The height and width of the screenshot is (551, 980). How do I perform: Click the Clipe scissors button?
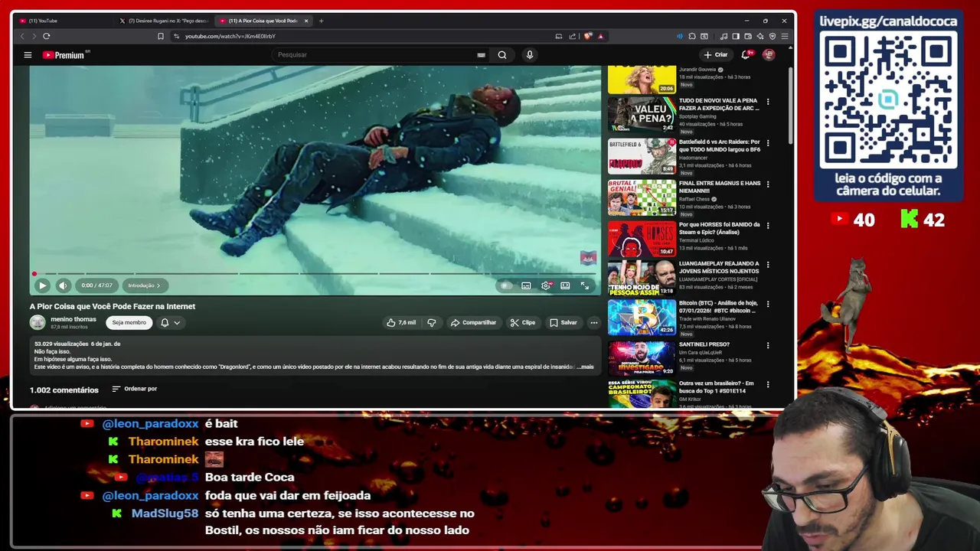coord(523,322)
